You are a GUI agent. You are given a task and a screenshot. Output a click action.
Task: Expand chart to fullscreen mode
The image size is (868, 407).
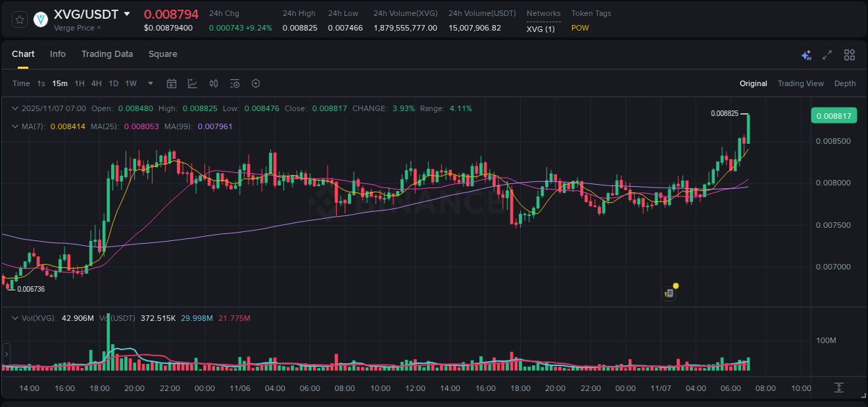click(827, 54)
